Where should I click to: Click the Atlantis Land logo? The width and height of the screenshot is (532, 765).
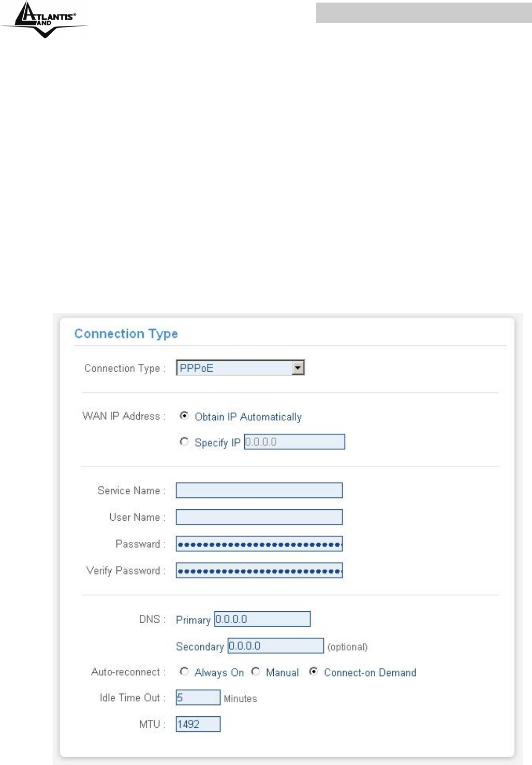point(45,20)
